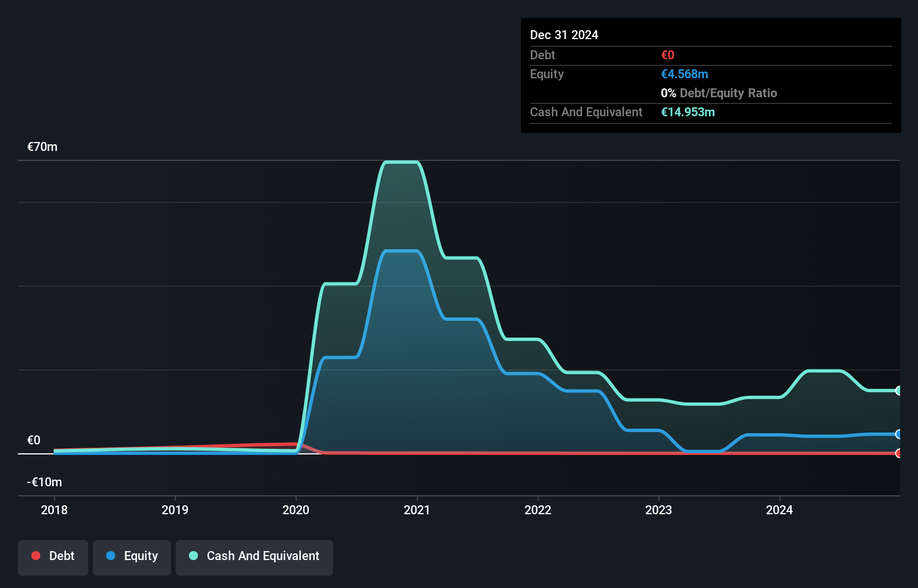Click the -€10m y-axis label
This screenshot has height=588, width=918.
(x=44, y=482)
